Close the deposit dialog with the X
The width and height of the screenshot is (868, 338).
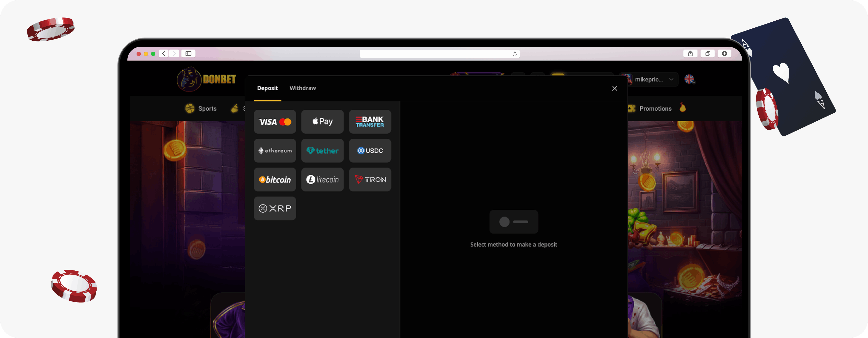tap(614, 88)
